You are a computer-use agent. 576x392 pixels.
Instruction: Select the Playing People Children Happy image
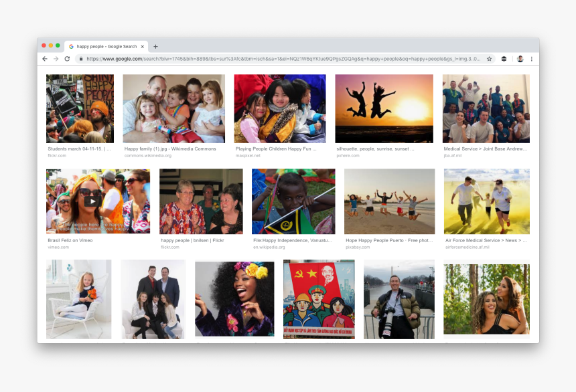coord(279,108)
